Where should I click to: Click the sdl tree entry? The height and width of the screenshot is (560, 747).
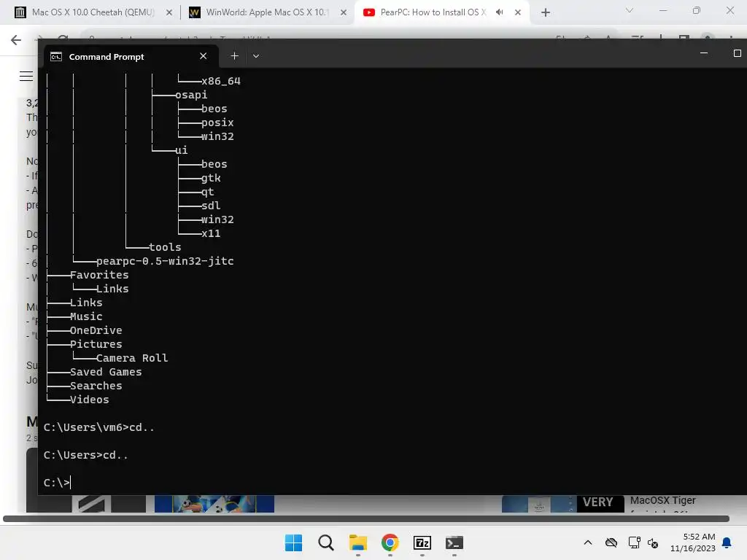[211, 205]
